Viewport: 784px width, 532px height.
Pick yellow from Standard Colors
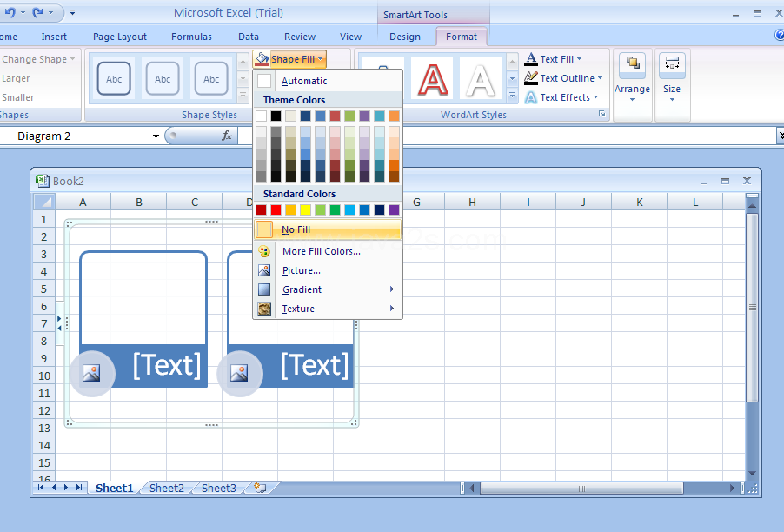(305, 210)
